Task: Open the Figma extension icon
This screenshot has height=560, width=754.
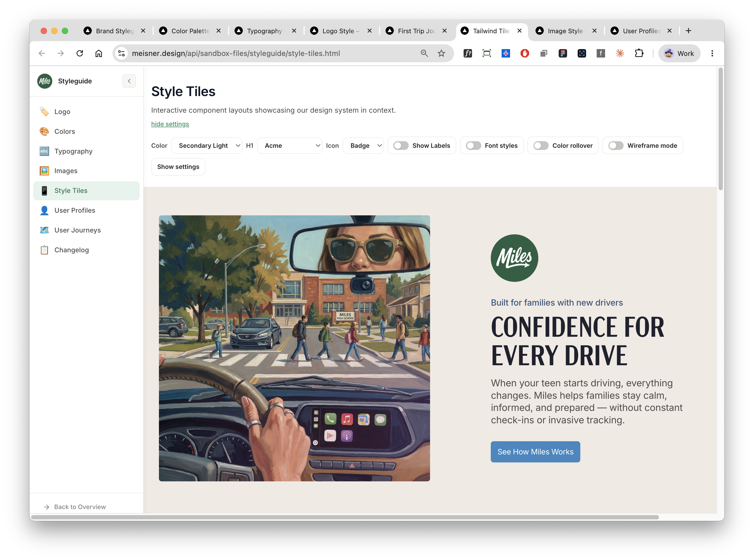Action: (562, 53)
